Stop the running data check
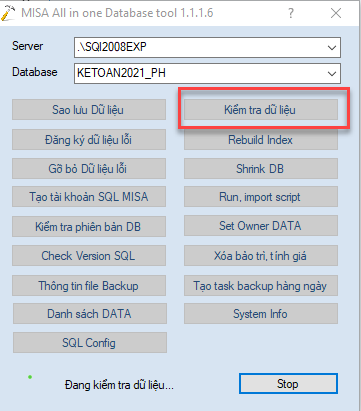361x411 pixels. (x=288, y=384)
